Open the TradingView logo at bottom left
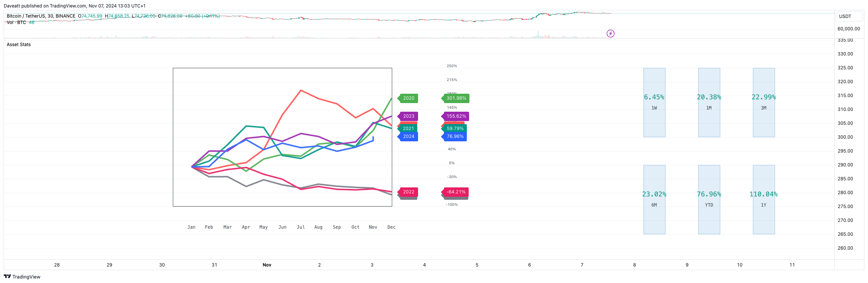This screenshot has width=868, height=283. pyautogui.click(x=22, y=277)
